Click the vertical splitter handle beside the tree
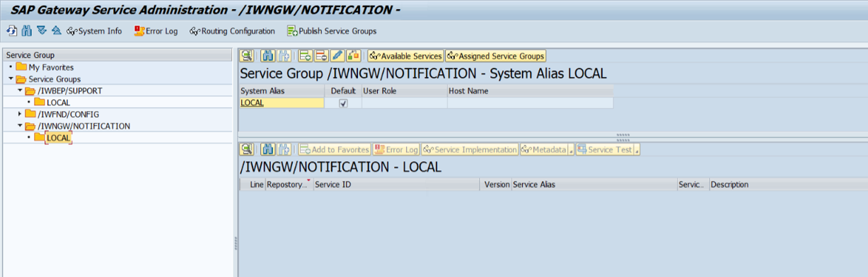 tap(235, 242)
